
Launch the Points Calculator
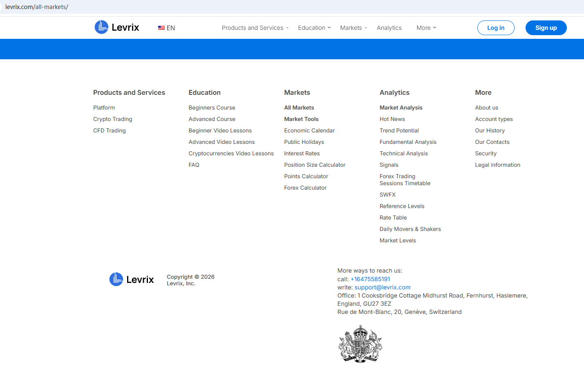tap(307, 176)
